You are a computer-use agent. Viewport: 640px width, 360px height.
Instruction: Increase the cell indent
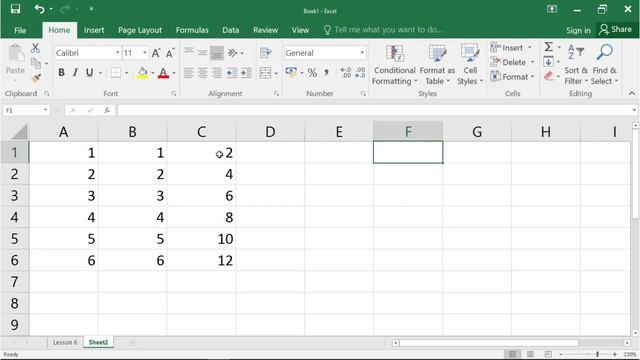(x=246, y=73)
